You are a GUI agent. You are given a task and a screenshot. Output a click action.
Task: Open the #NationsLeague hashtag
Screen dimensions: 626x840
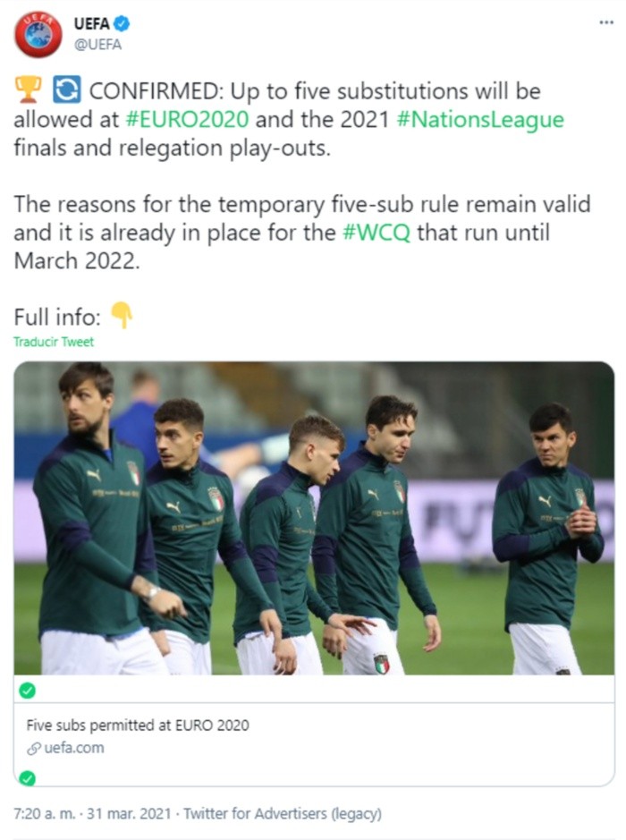click(x=480, y=119)
